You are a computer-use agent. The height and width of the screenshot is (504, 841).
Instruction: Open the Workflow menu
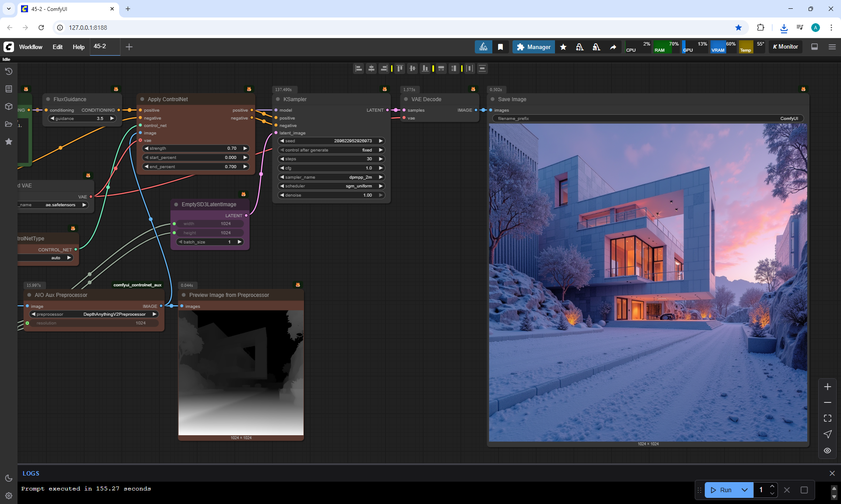31,47
